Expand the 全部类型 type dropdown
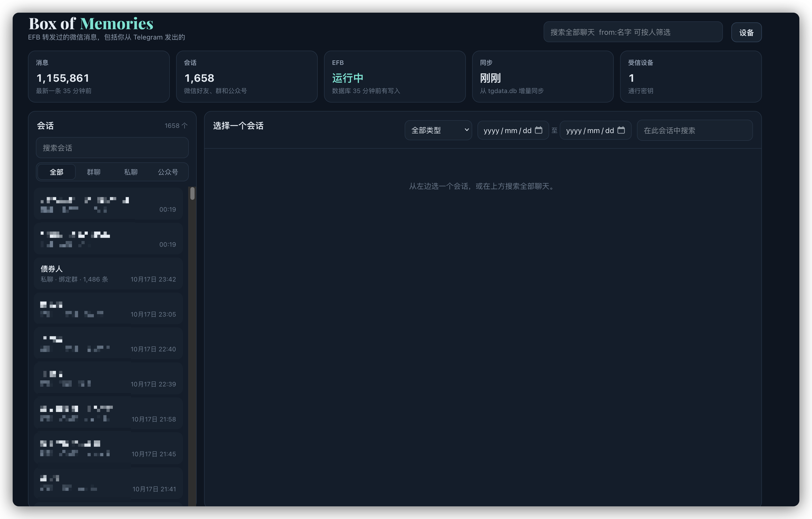 tap(438, 130)
